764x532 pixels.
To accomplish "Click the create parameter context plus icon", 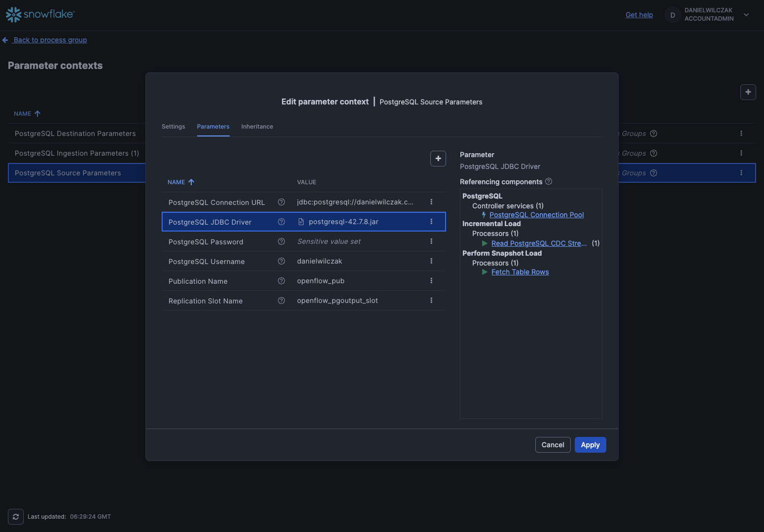I will point(748,92).
